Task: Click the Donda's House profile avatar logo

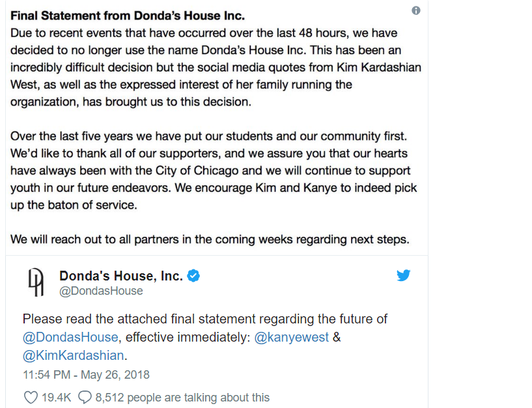Action: [36, 282]
